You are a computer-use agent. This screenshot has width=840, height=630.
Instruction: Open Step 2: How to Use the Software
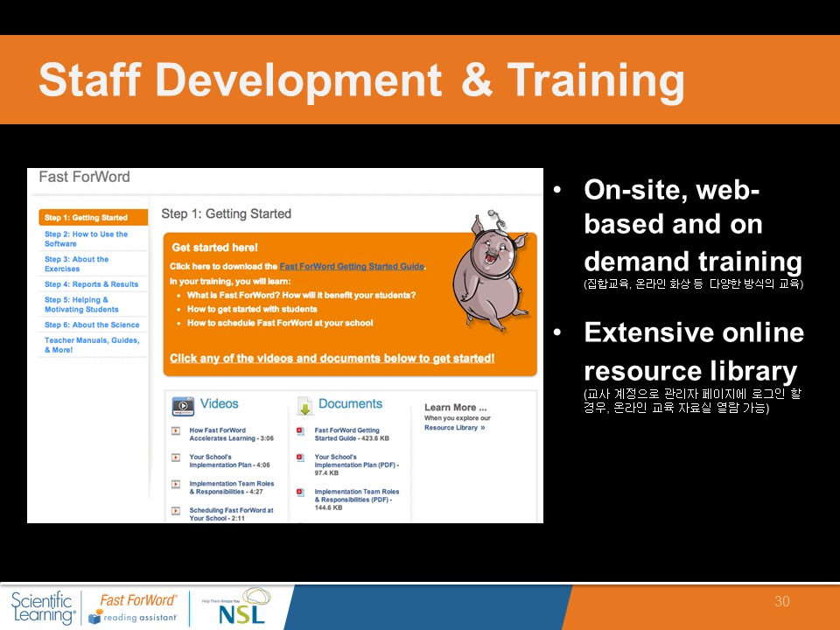[87, 239]
